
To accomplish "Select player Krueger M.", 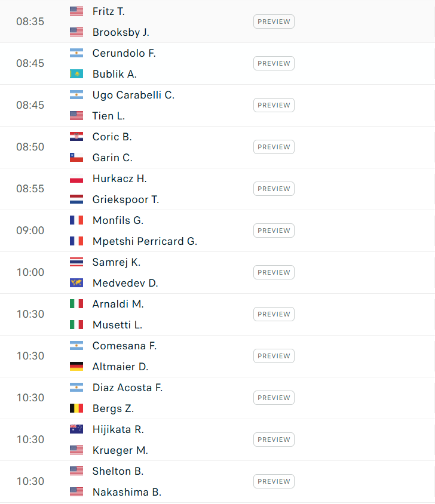I will pos(120,450).
